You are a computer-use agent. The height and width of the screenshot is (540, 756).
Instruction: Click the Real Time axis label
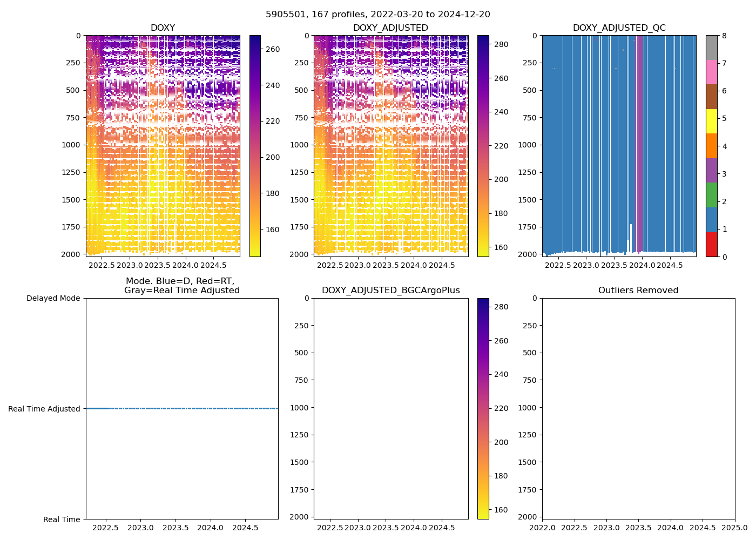pos(62,519)
